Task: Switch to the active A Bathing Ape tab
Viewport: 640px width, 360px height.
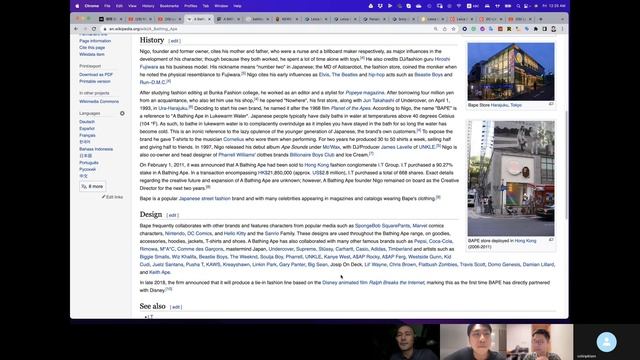Action: [198, 19]
